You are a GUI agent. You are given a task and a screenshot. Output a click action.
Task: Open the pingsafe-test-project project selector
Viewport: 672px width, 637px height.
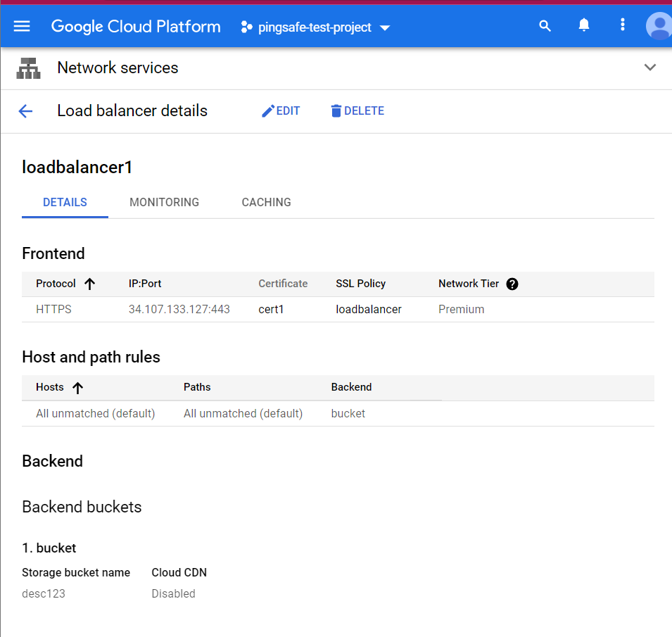pos(315,27)
